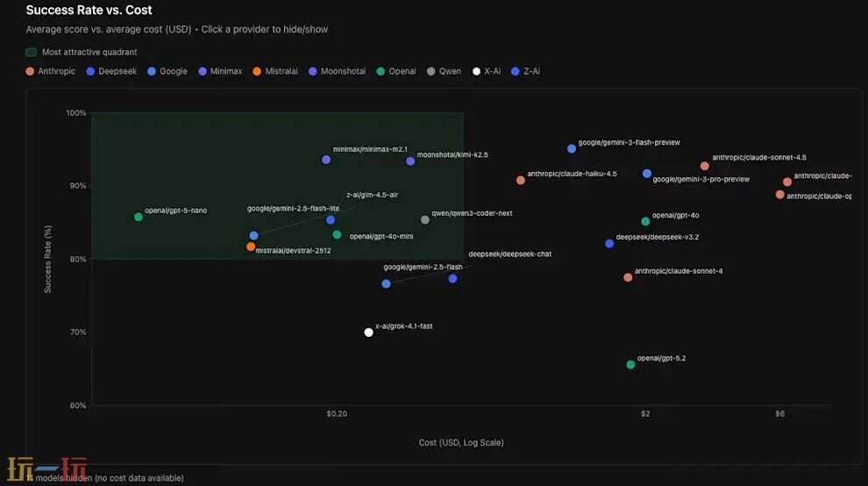Hide the Deepseek provider series
Image resolution: width=868 pixels, height=486 pixels.
pos(110,71)
